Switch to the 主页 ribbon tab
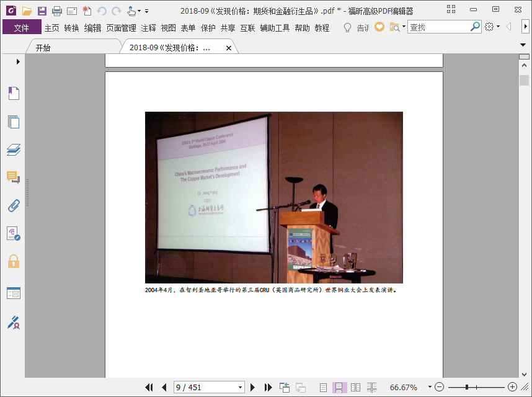This screenshot has width=532, height=397. click(x=52, y=28)
